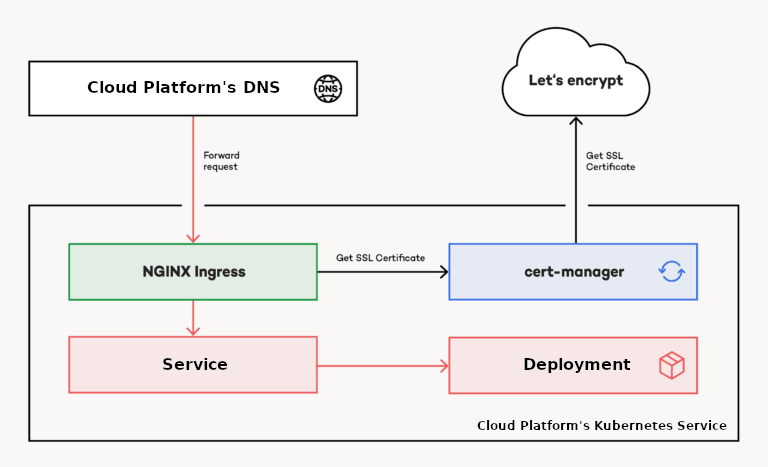This screenshot has width=768, height=467.
Task: Click the "Service" label text
Action: tap(195, 364)
